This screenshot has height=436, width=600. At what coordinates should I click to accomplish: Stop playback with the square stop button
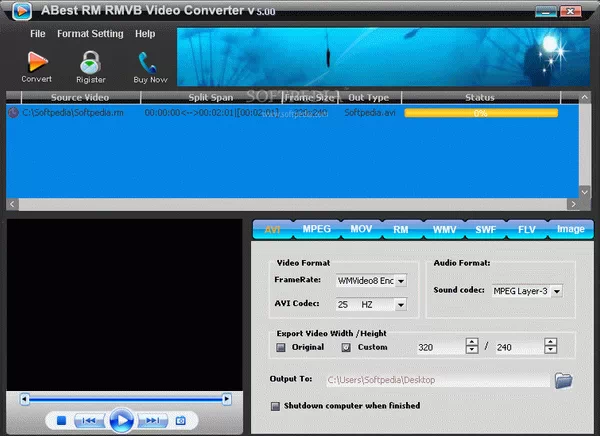pos(61,420)
